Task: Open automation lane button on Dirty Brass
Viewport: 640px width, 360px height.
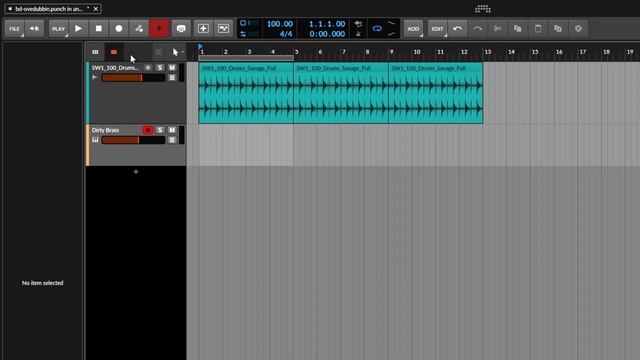Action: click(172, 140)
